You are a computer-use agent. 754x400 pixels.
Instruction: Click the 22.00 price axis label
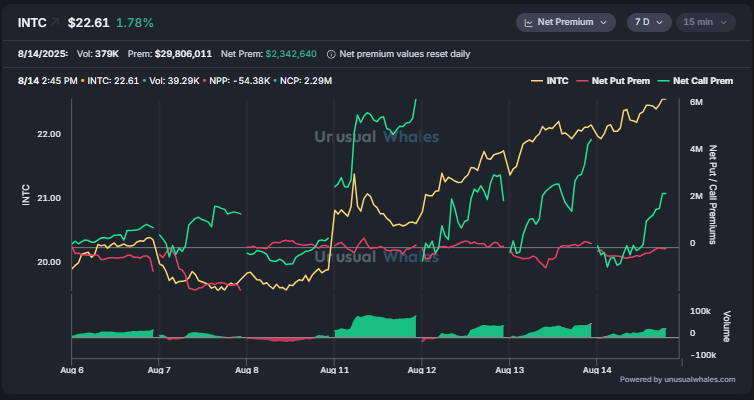49,134
